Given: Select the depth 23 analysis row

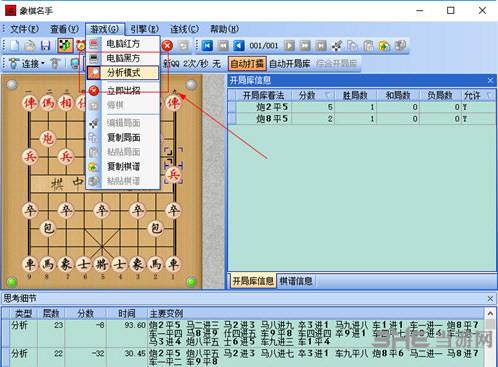Looking at the screenshot, I should [243, 333].
